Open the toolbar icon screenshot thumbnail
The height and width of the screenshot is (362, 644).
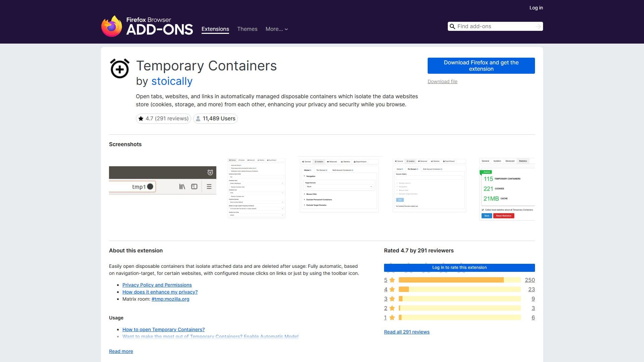(163, 180)
